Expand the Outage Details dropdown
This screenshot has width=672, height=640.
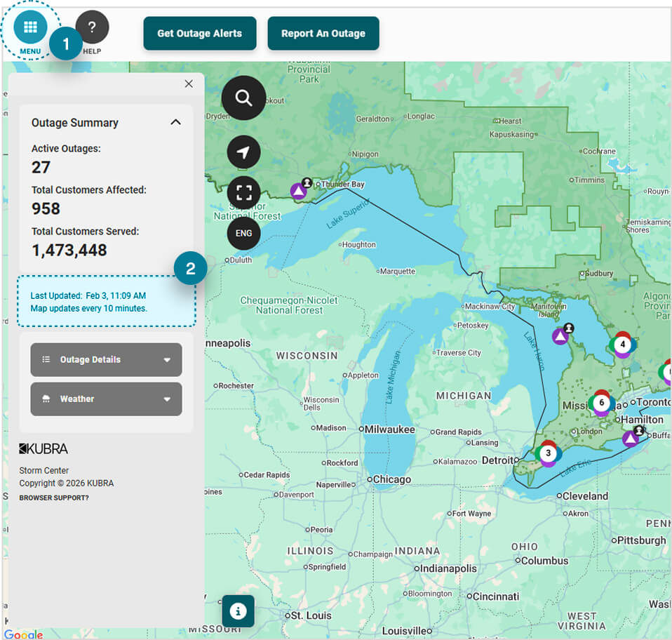(x=106, y=359)
